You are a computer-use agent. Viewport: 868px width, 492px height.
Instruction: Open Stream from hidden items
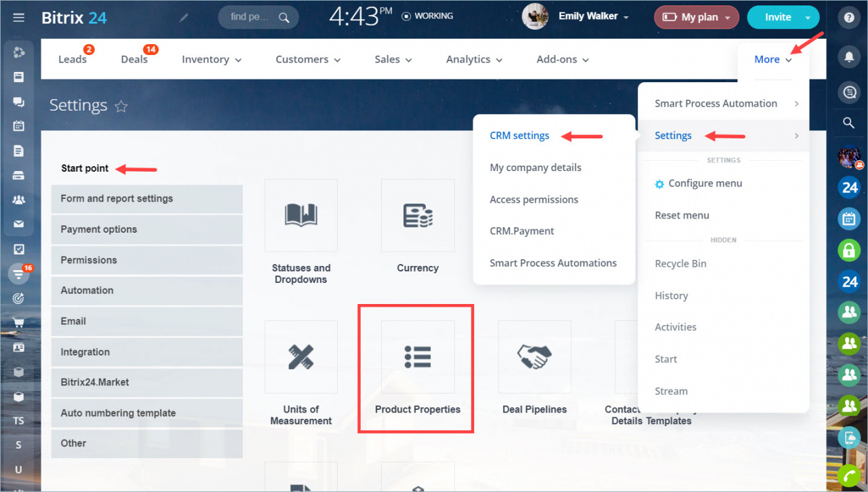671,391
